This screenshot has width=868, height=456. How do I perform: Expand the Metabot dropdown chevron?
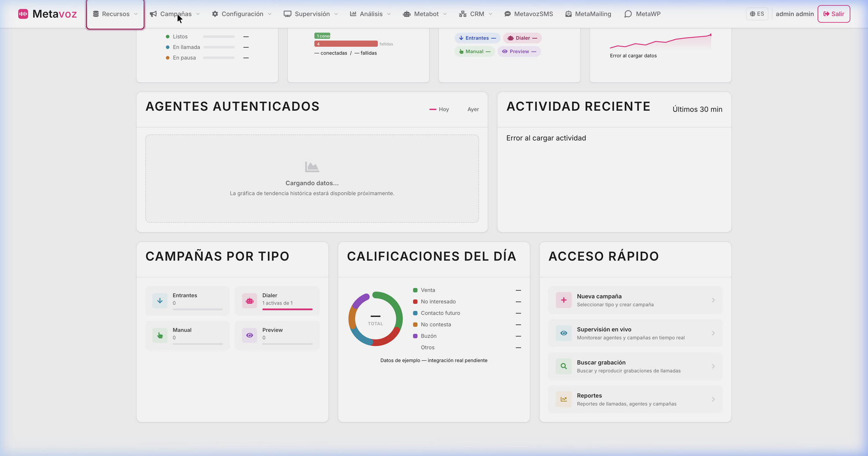445,14
